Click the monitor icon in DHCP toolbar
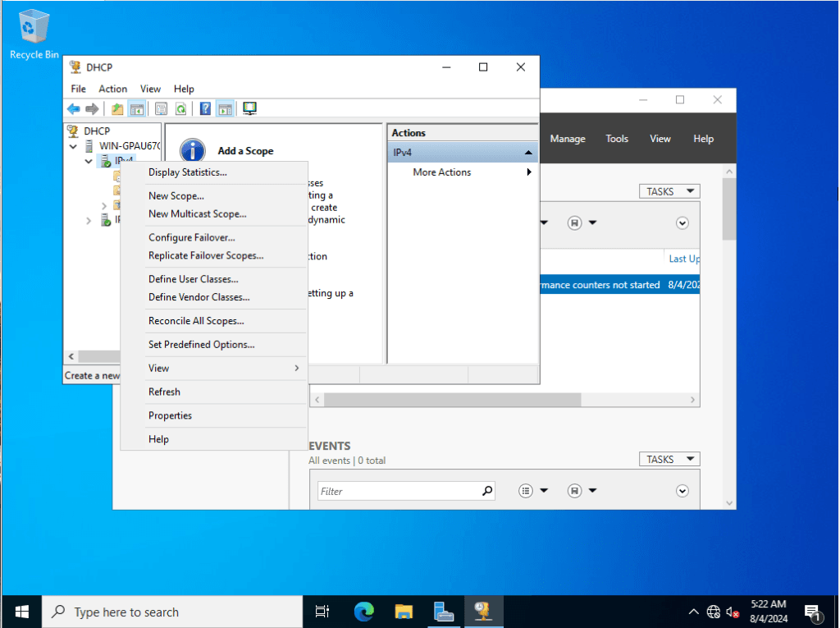Screen dimensions: 840x628 [x=249, y=109]
